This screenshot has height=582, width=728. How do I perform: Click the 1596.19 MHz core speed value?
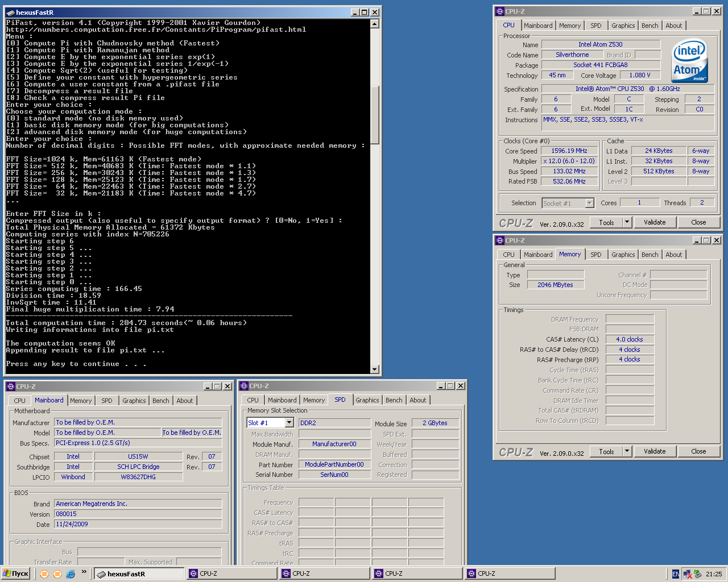coord(569,151)
